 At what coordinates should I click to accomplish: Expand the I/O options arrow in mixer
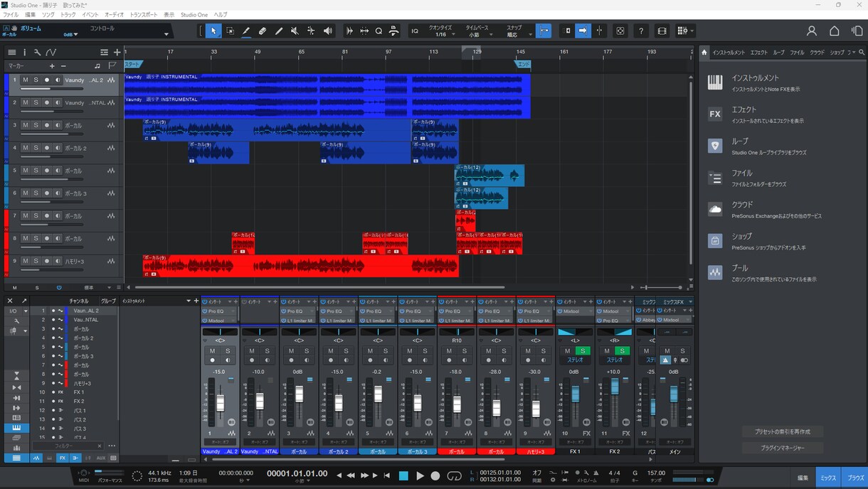26,311
